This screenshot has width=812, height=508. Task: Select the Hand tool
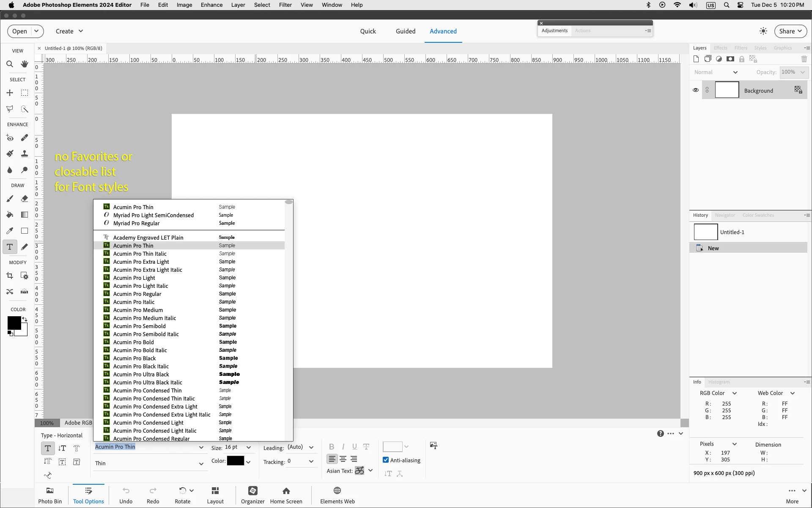click(25, 64)
